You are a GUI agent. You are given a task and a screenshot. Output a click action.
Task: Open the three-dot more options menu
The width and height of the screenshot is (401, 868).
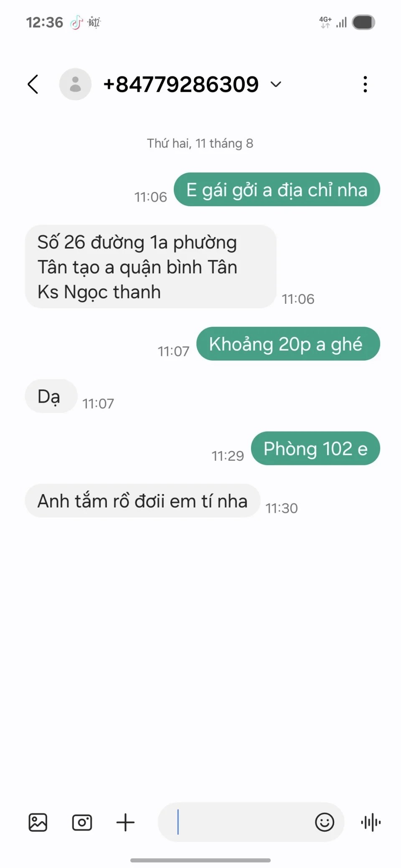[x=365, y=84]
